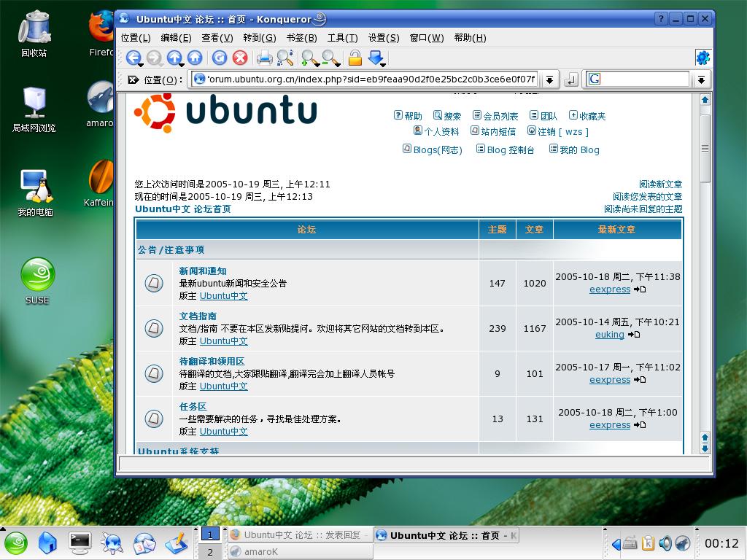Viewport: 747px width, 560px height.
Task: Print the page with printer icon
Action: coord(264,58)
